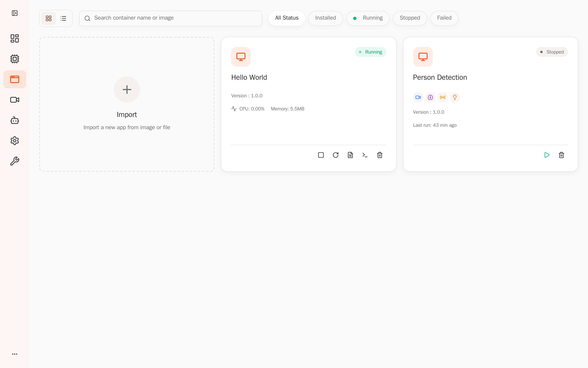Click Person Detection 'Version : 1.0.0' text
The image size is (588, 368).
429,112
